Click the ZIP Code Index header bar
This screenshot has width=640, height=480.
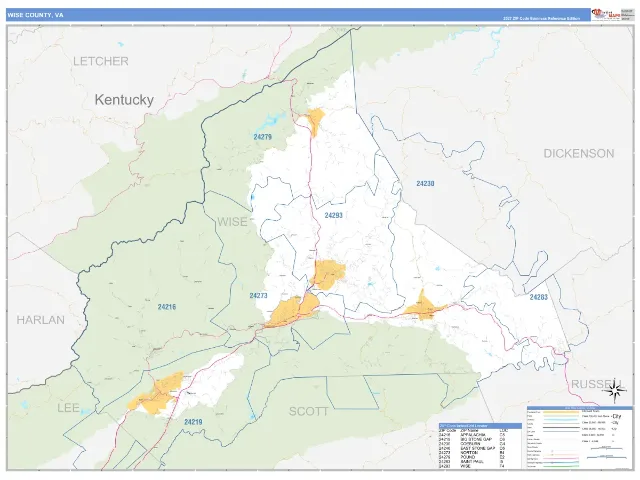pyautogui.click(x=480, y=426)
